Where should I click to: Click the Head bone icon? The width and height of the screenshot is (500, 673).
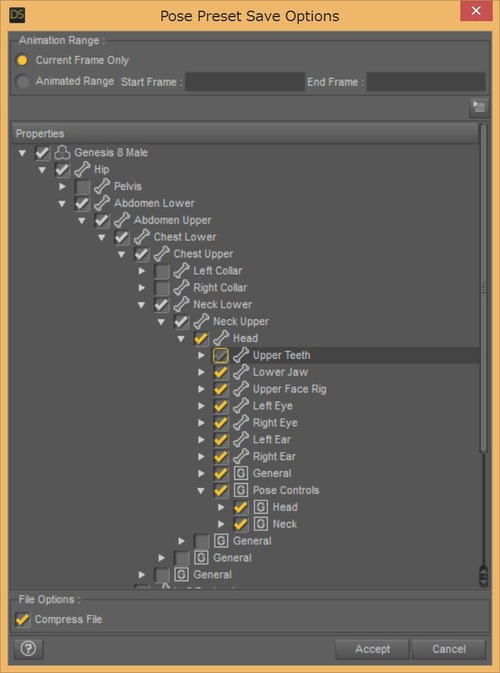point(221,338)
